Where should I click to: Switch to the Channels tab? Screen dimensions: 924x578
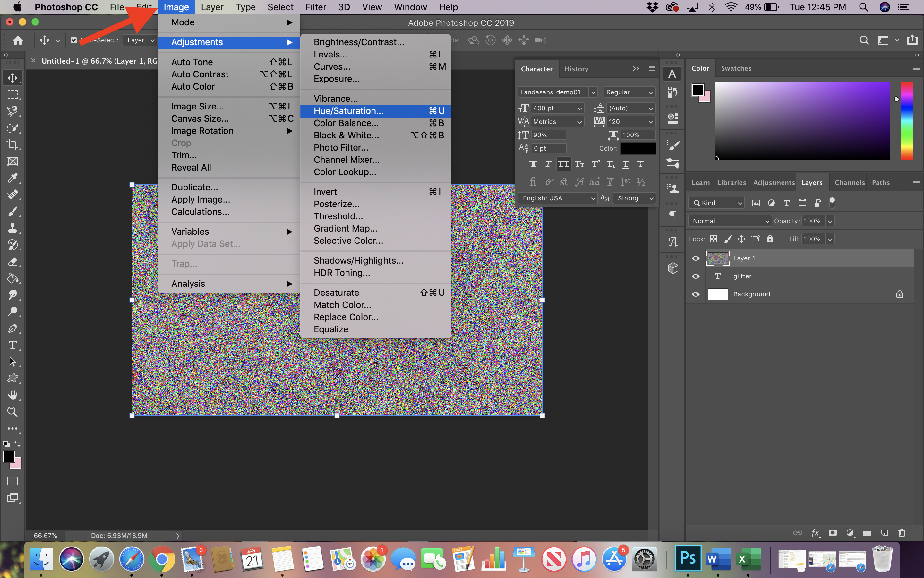[x=849, y=183]
